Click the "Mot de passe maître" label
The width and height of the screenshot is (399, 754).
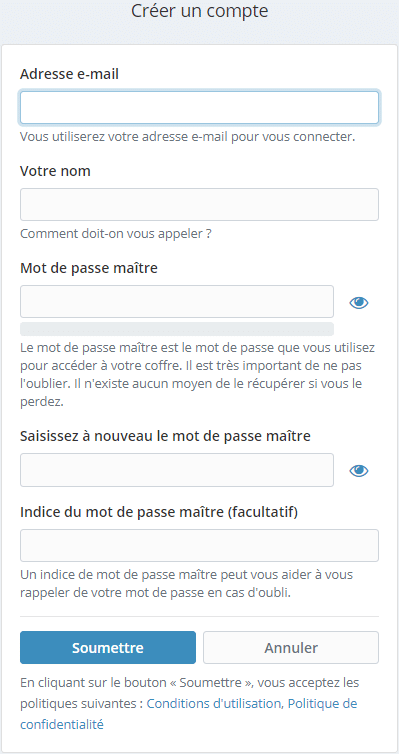[x=89, y=268]
